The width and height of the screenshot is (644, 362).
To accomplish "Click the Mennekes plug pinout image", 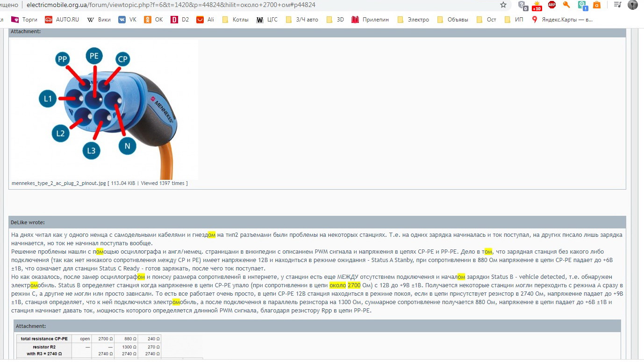I will 104,109.
